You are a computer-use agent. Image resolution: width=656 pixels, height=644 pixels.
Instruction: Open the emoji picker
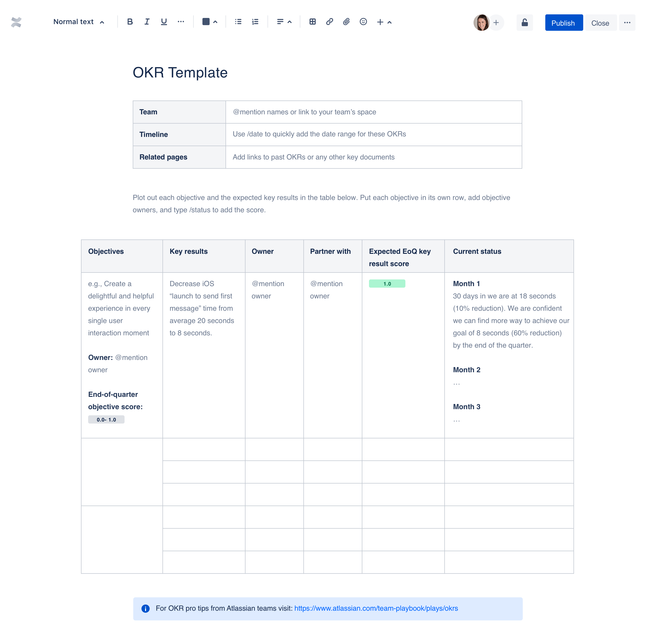364,22
